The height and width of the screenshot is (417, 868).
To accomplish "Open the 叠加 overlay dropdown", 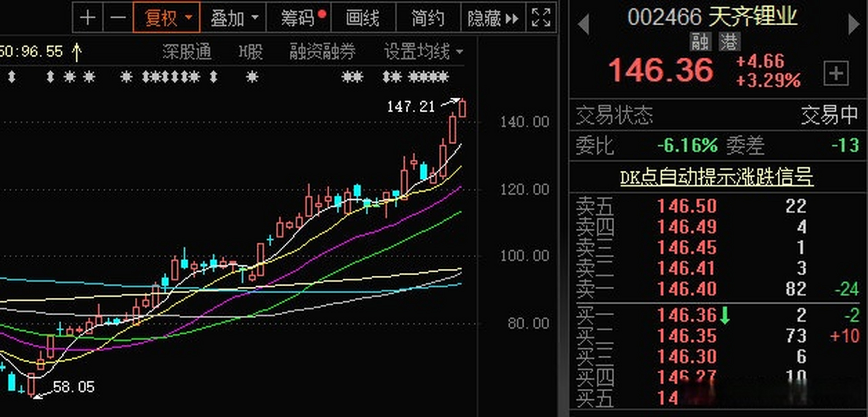I will tap(234, 18).
